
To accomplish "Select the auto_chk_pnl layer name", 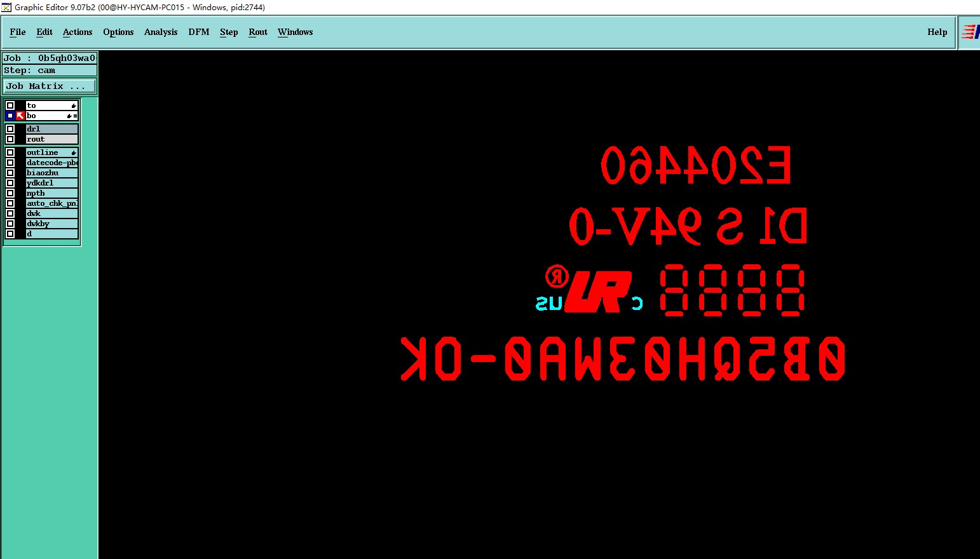I will [52, 203].
